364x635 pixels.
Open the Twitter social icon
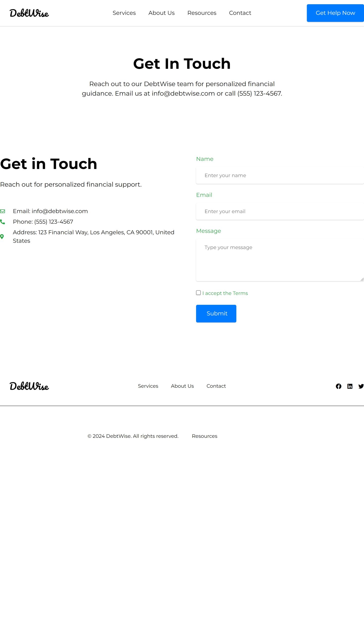point(361,386)
